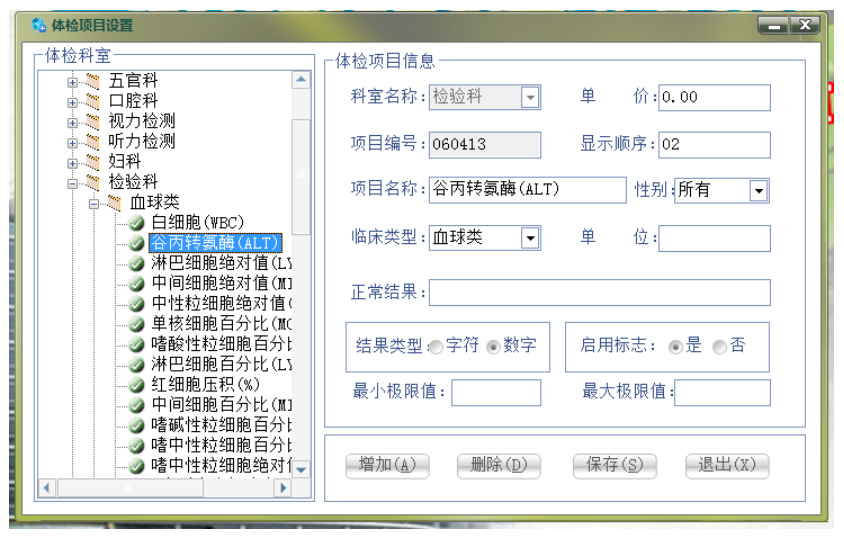The height and width of the screenshot is (536, 844).
Task: Click the 单位 input field
Action: point(715,238)
